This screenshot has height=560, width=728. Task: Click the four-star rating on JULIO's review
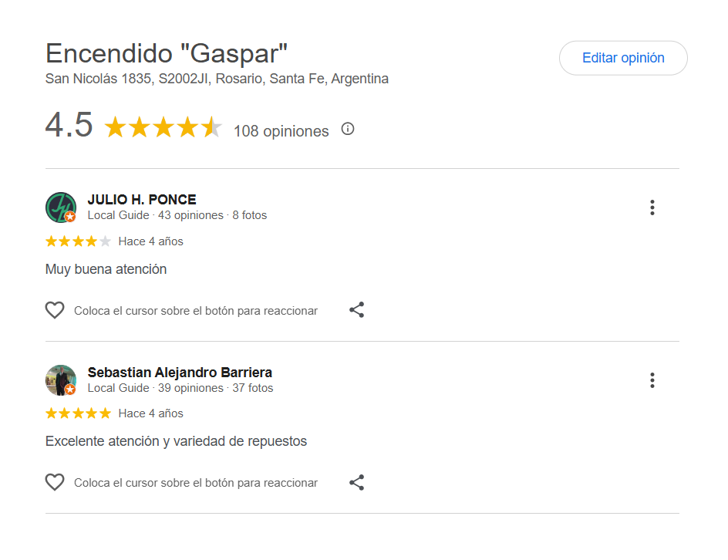pos(78,241)
